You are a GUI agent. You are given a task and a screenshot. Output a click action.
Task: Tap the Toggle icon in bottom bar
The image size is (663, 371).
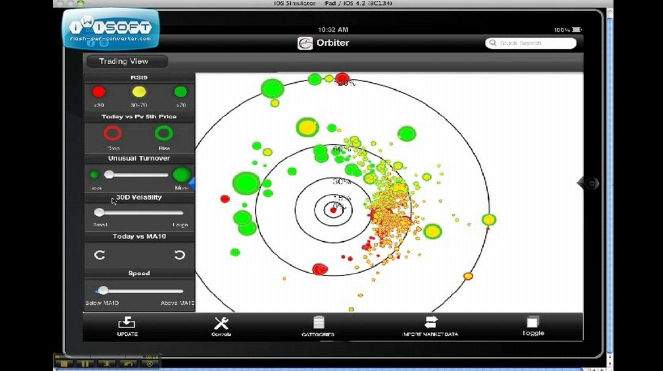[533, 322]
